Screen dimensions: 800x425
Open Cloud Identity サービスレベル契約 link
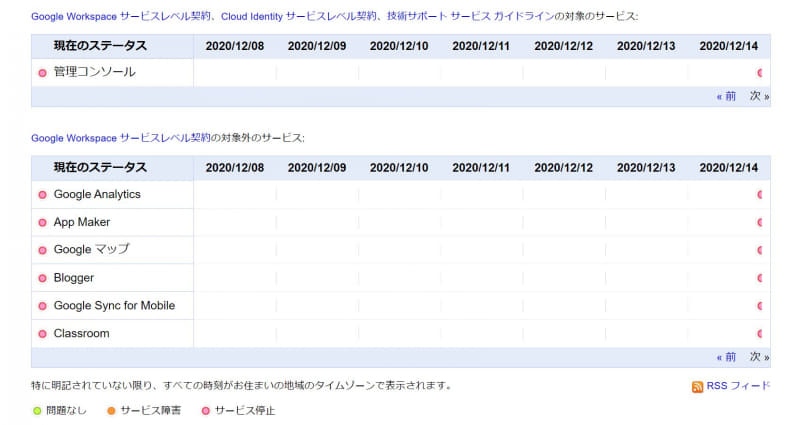299,16
